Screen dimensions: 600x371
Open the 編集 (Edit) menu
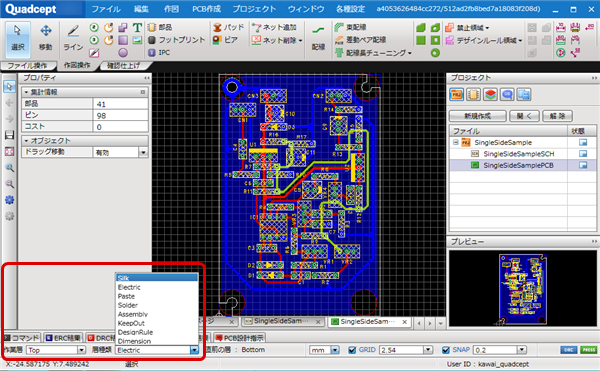tap(141, 9)
